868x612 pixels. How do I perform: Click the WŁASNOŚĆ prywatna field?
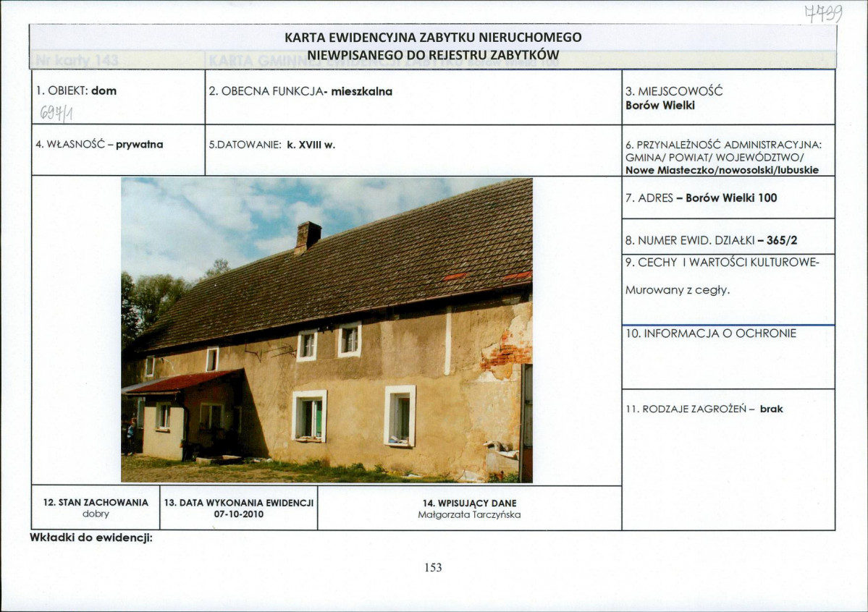(x=118, y=150)
